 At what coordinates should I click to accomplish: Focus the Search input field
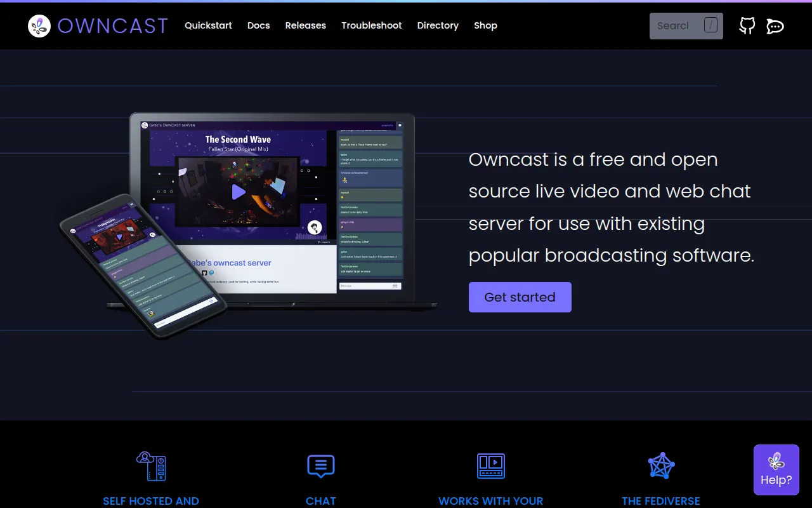point(686,25)
